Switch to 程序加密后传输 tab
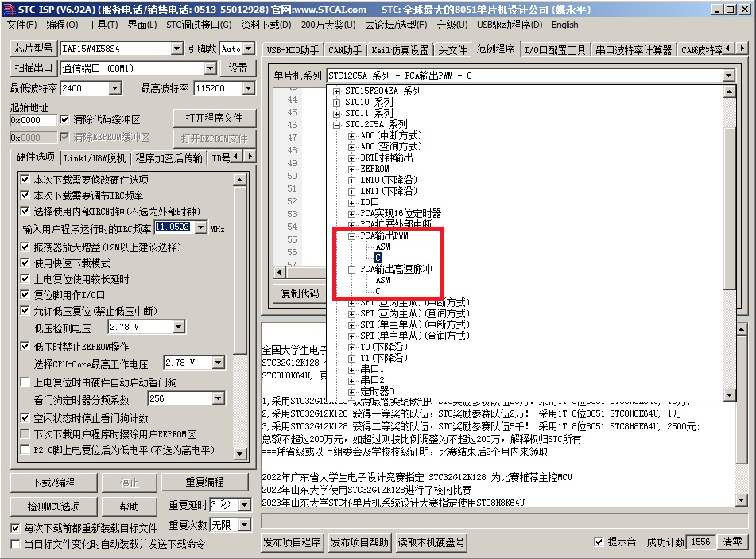 (169, 157)
